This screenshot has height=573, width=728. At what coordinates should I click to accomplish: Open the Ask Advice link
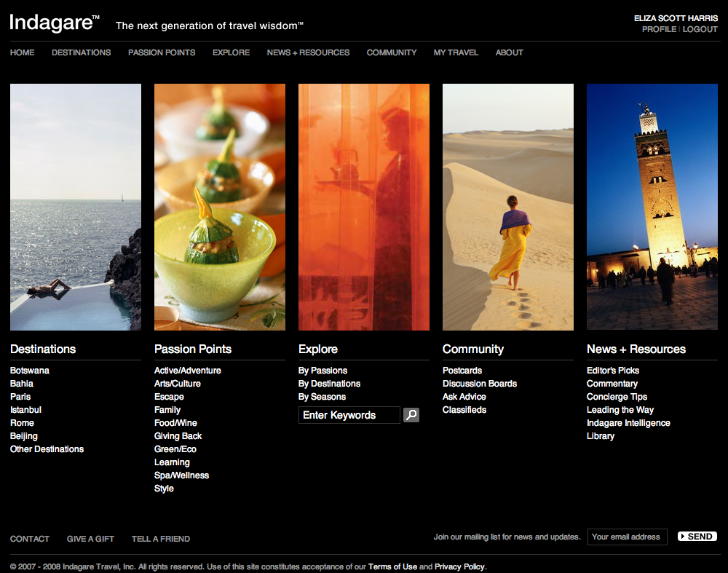tap(464, 397)
